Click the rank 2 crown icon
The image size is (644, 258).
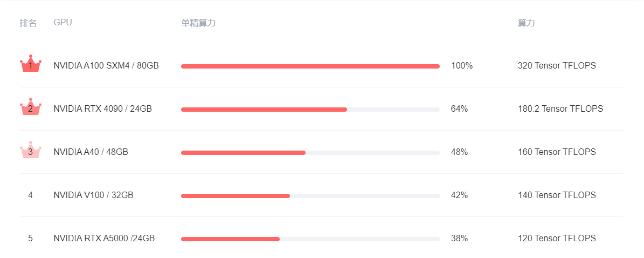click(x=30, y=108)
